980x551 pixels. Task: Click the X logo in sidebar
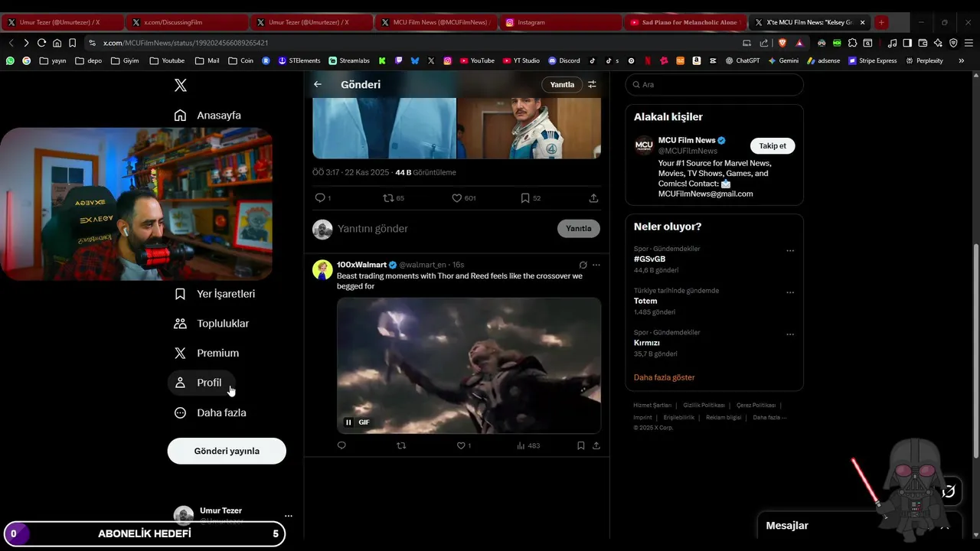point(181,85)
